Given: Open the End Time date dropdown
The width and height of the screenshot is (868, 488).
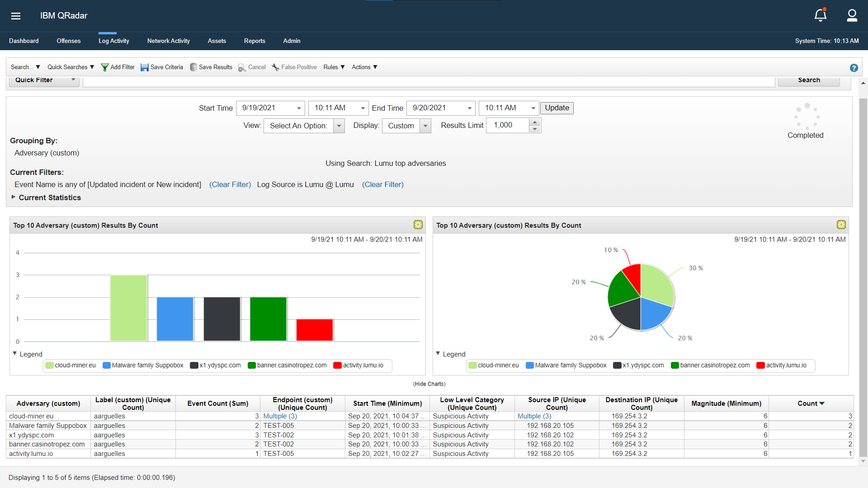Looking at the screenshot, I should point(469,108).
